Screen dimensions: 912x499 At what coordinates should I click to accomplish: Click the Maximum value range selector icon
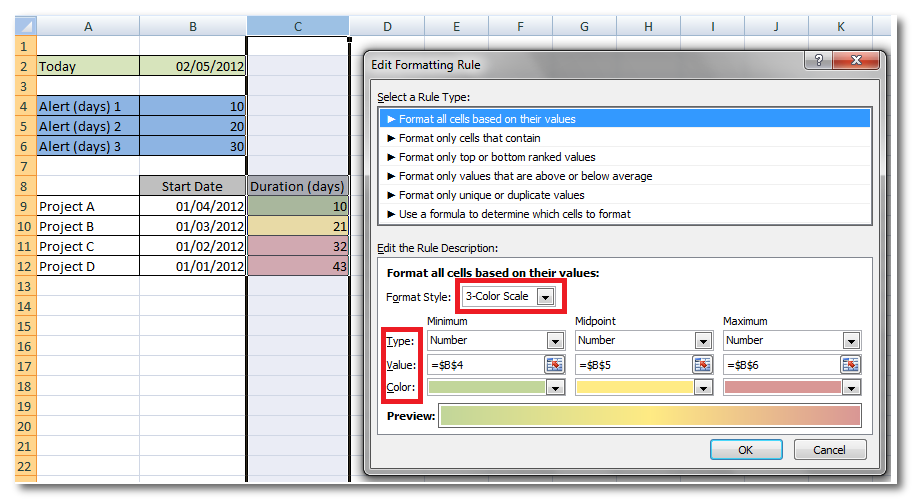click(851, 365)
